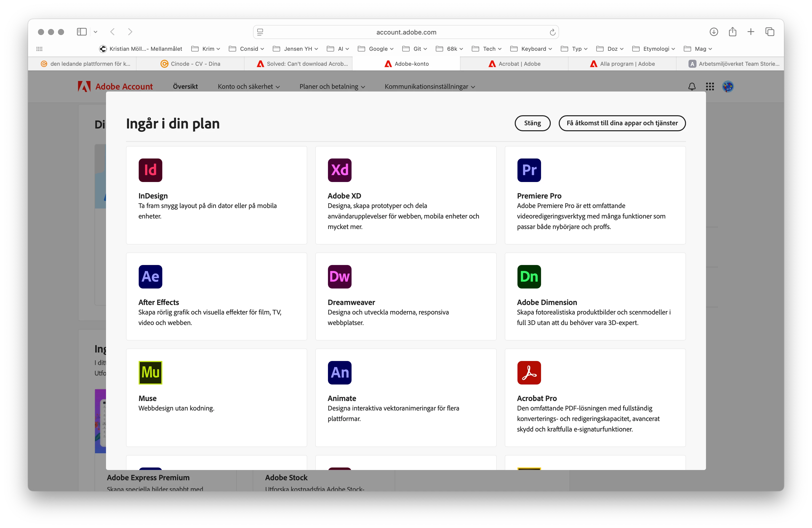Open the Adobe apps grid switcher
The height and width of the screenshot is (528, 812).
tap(710, 87)
